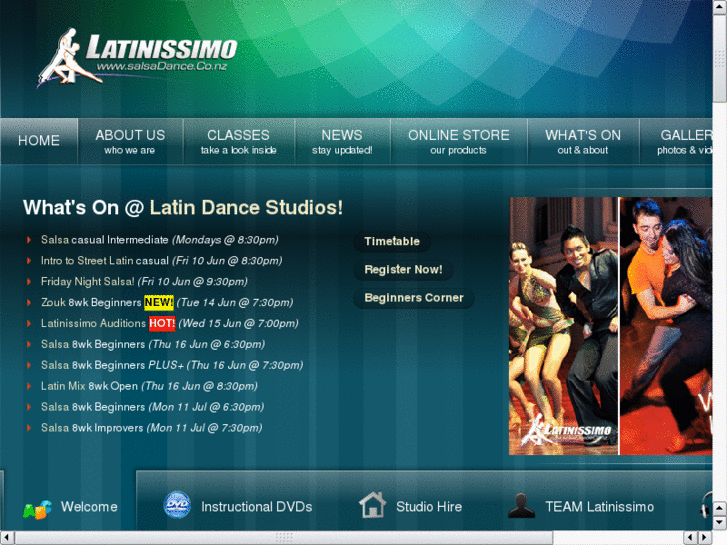Image resolution: width=727 pixels, height=545 pixels.
Task: Click the red HOT! badge
Action: point(162,323)
